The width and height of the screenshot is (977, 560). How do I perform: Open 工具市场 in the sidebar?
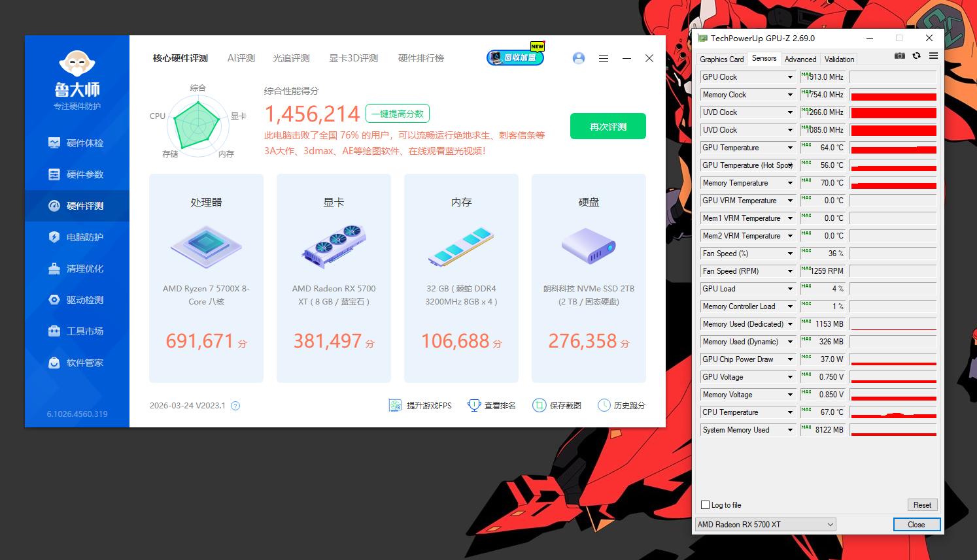pos(77,331)
